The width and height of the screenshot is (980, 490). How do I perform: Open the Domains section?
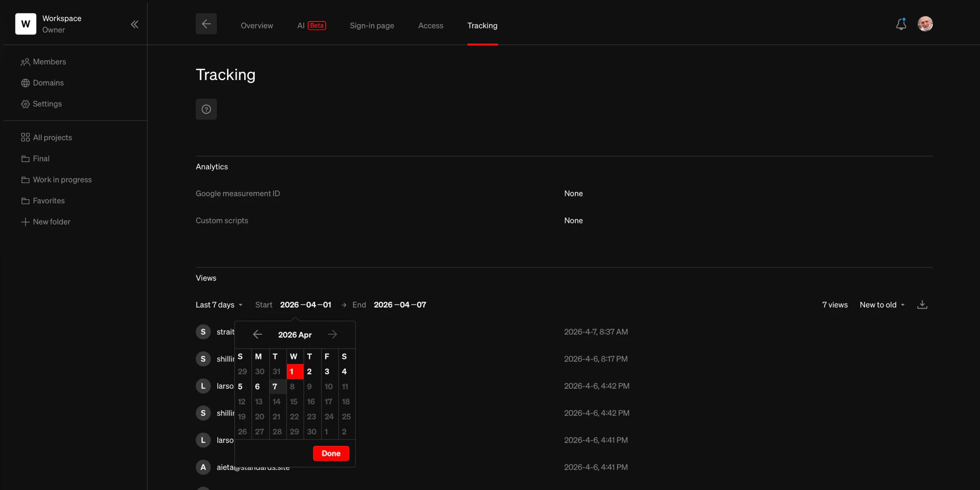coord(48,82)
